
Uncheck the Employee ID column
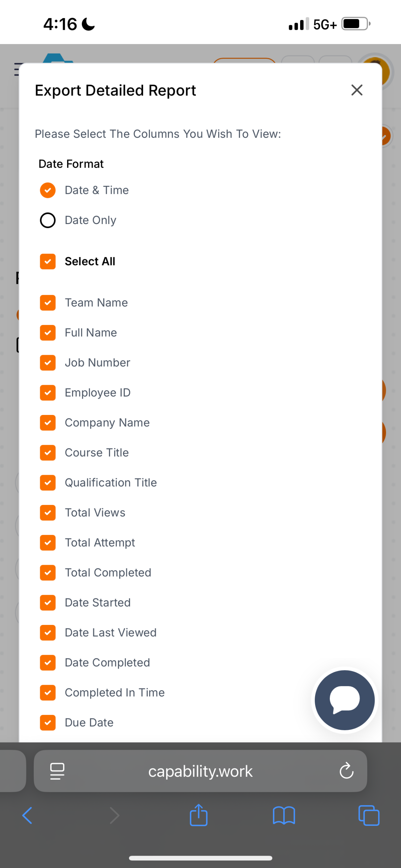click(48, 393)
